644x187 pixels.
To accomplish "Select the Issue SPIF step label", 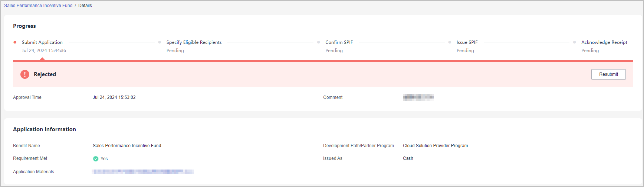I will (x=467, y=42).
